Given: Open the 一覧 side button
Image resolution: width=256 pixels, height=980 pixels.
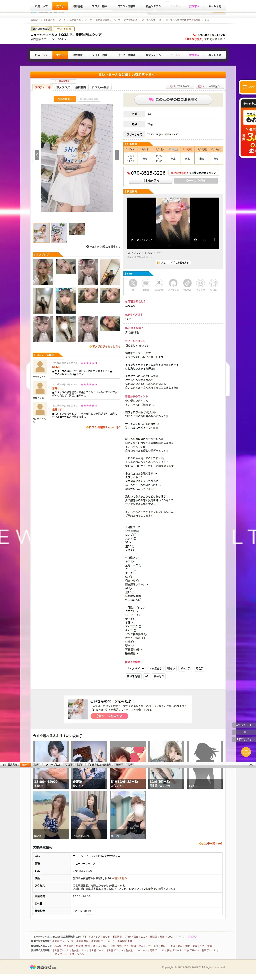Looking at the screenshot, I should click(244, 732).
